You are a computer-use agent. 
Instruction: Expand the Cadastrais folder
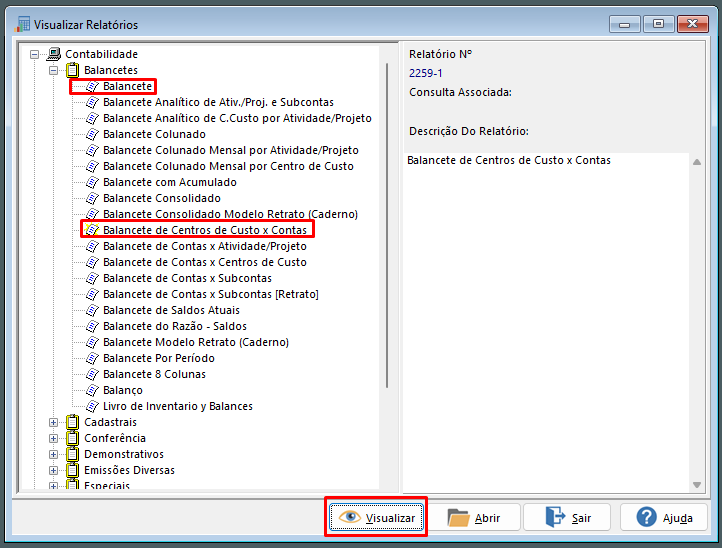tap(53, 422)
